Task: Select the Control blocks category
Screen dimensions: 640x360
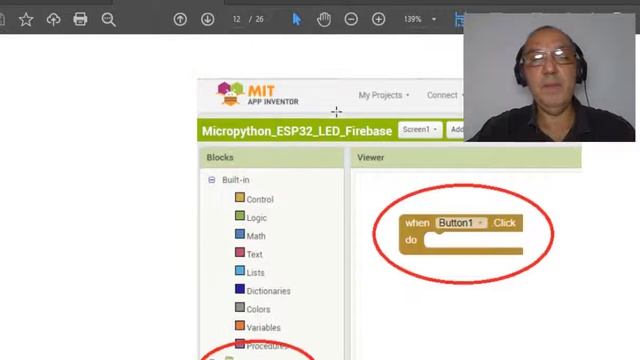Action: click(x=260, y=200)
